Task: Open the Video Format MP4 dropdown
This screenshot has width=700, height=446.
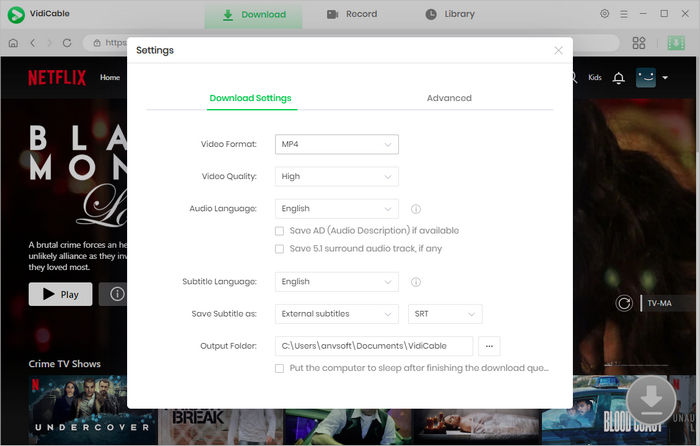Action: pyautogui.click(x=337, y=144)
